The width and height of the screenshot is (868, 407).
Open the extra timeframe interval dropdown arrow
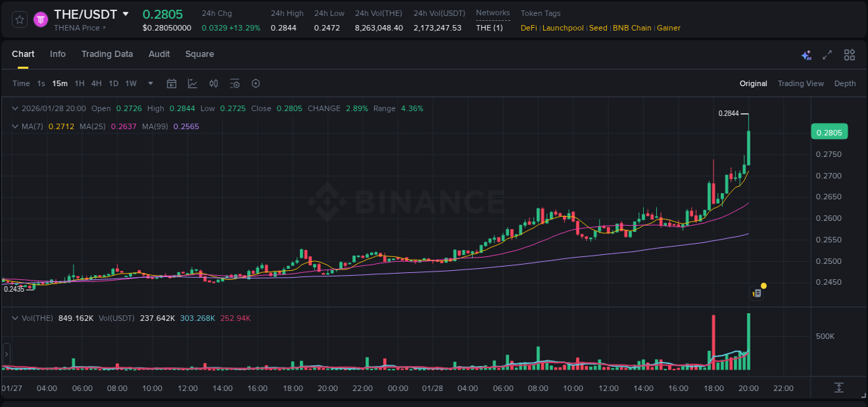pos(149,83)
